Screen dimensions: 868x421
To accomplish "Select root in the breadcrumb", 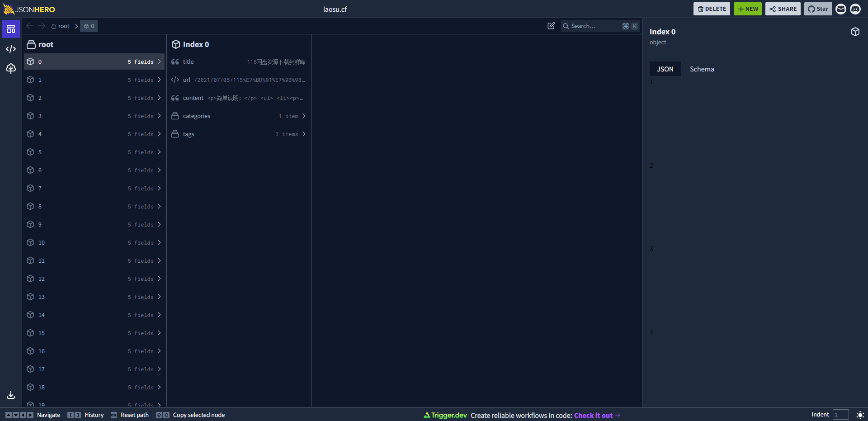I will click(x=60, y=26).
